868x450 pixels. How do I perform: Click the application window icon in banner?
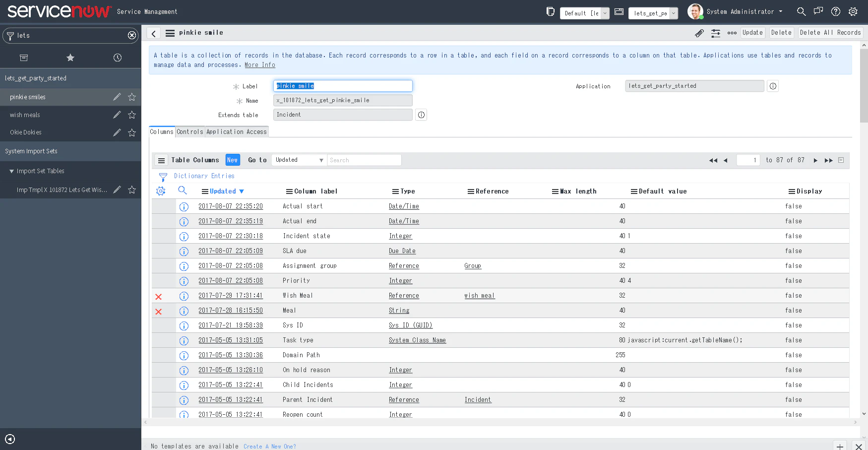click(619, 11)
